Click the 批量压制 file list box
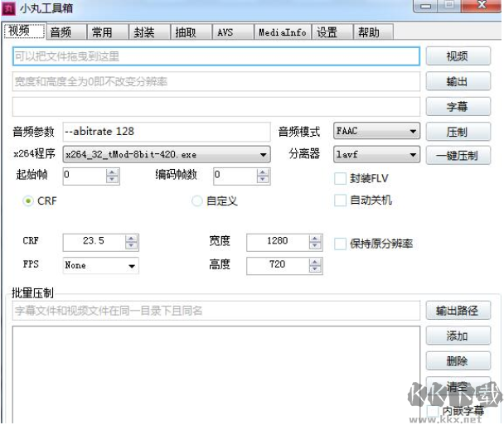The height and width of the screenshot is (425, 504). click(x=216, y=375)
